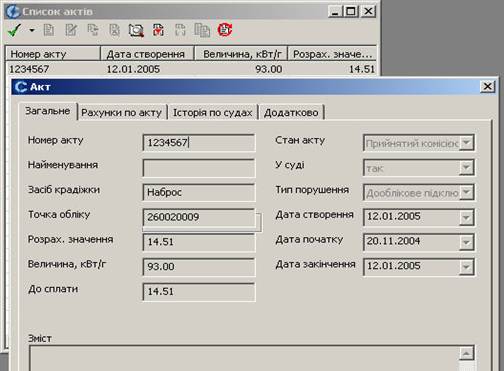Sort by the Номер акту column header
504x371 pixels.
[52, 54]
